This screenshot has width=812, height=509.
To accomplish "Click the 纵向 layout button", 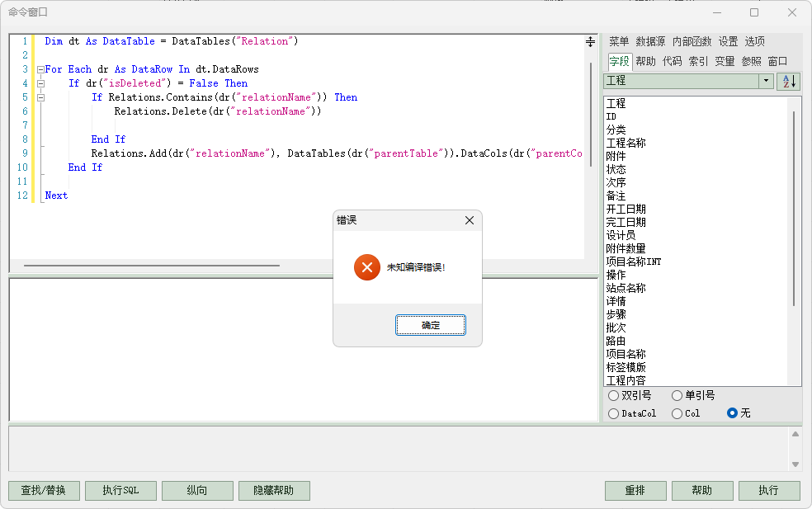I will 197,490.
